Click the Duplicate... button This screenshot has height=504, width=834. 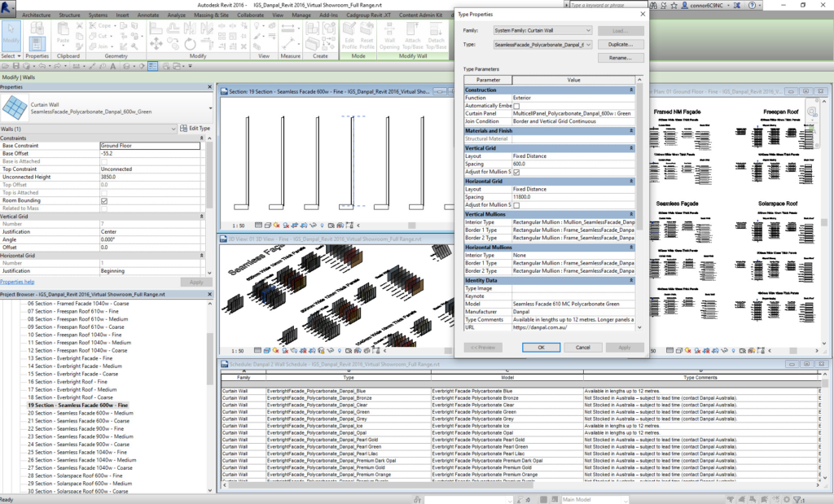pos(621,45)
